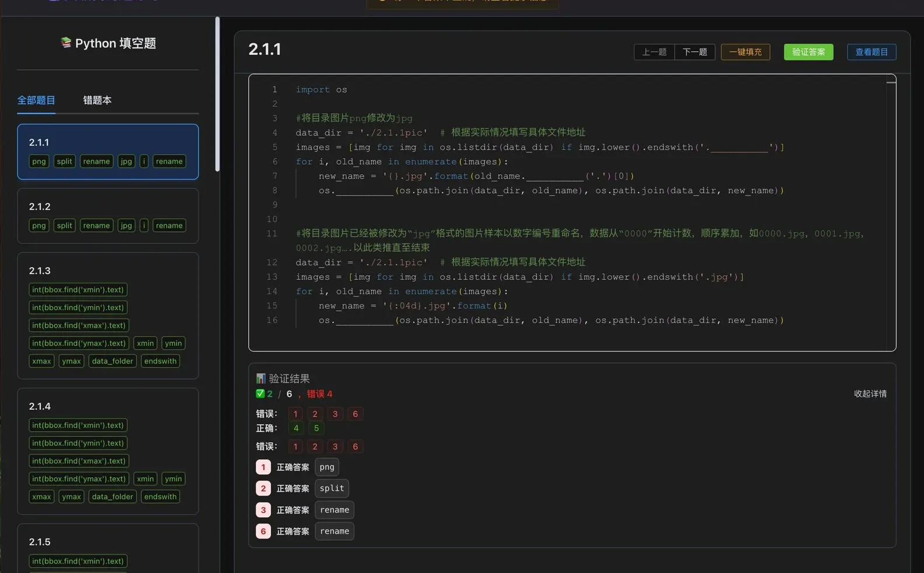Open question card 2.1.2 in sidebar
924x573 pixels.
[108, 216]
